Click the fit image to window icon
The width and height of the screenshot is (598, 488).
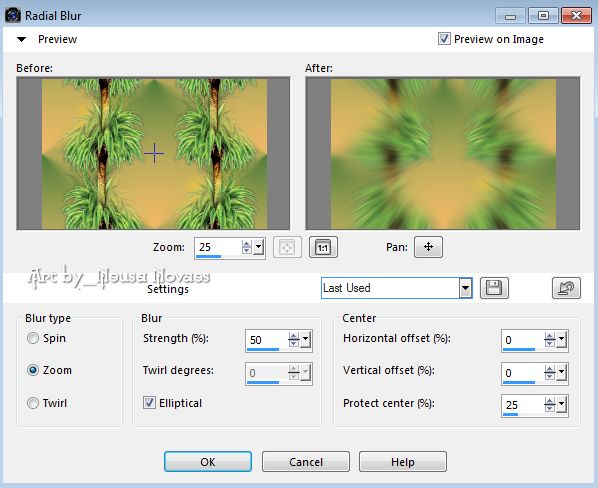point(287,247)
